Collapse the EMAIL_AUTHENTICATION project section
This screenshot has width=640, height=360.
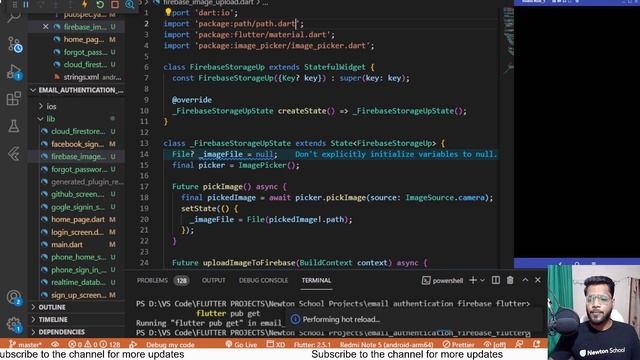tap(77, 90)
